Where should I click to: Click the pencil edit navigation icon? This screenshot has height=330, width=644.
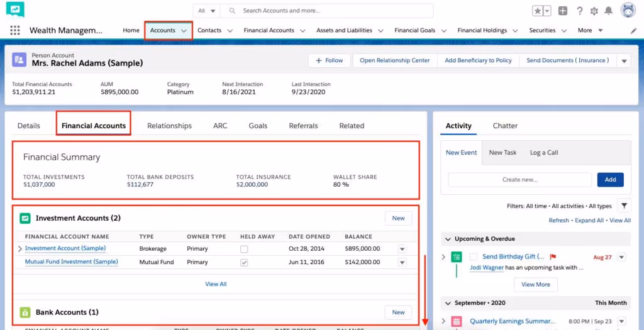point(634,31)
